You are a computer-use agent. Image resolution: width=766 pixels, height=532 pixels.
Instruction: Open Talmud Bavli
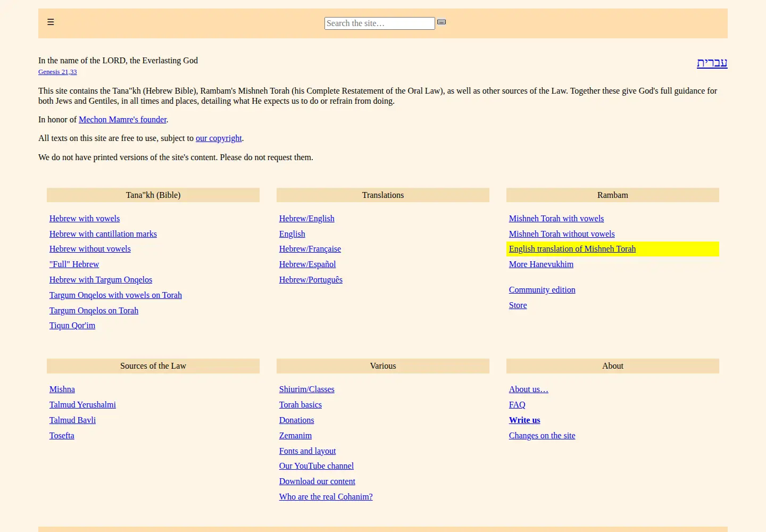72,420
